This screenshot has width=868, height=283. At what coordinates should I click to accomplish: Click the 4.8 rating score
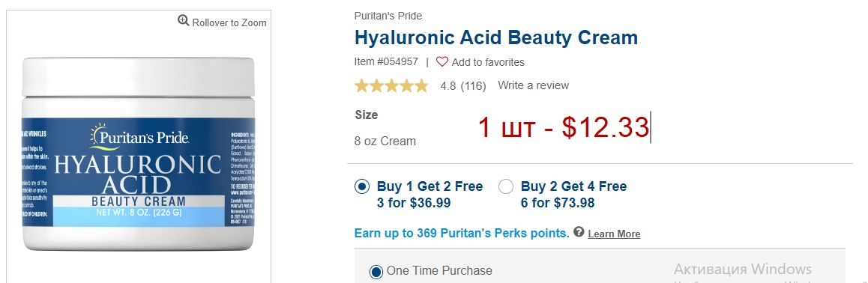pos(447,85)
